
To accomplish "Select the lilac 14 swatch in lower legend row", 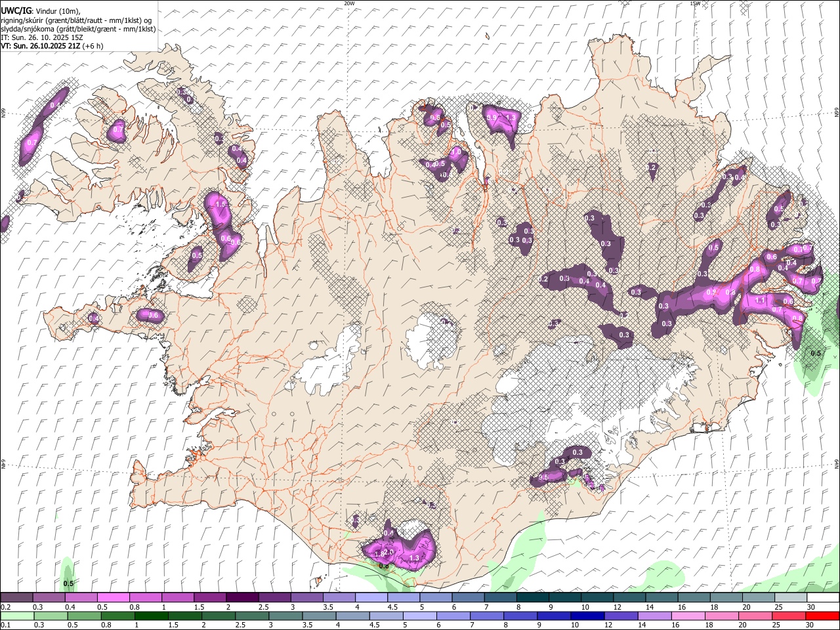I will [x=654, y=616].
